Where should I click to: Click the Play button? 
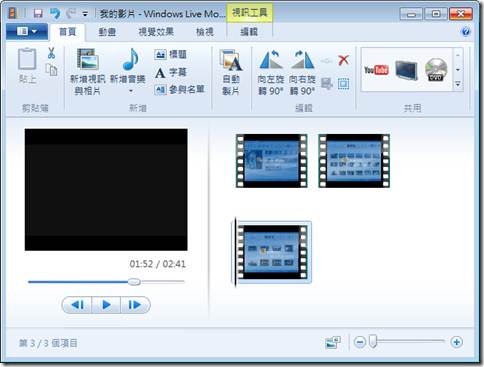coord(106,305)
